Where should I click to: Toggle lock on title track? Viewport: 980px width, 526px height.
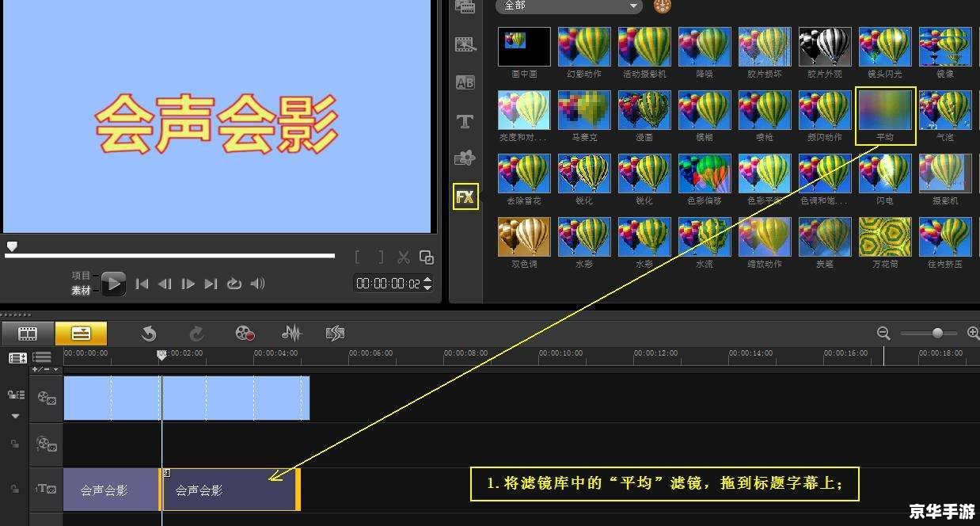pyautogui.click(x=14, y=490)
